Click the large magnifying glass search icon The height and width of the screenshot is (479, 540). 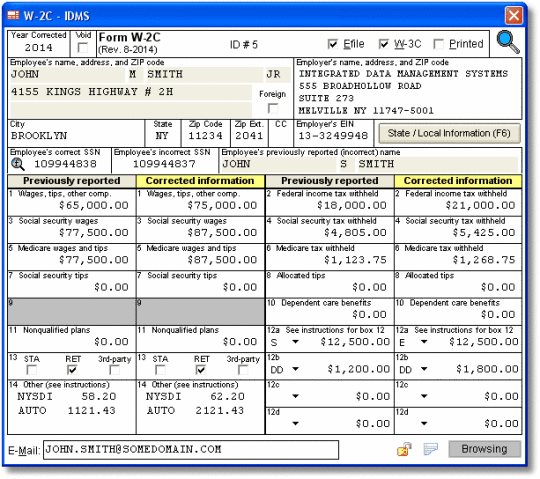tap(508, 43)
